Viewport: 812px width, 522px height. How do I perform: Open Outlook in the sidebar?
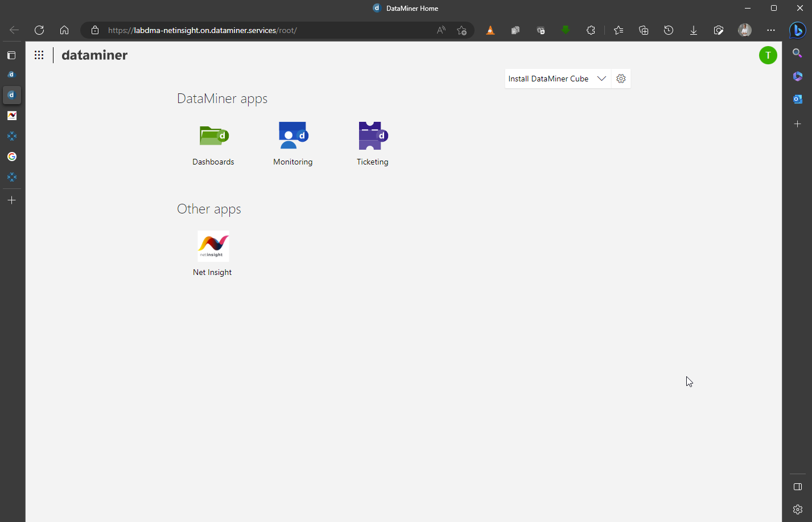[797, 99]
